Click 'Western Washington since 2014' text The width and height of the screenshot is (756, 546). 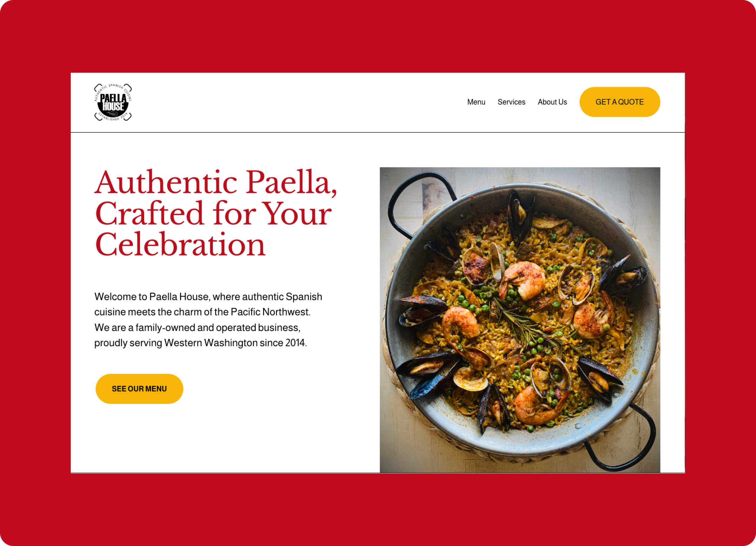point(235,343)
